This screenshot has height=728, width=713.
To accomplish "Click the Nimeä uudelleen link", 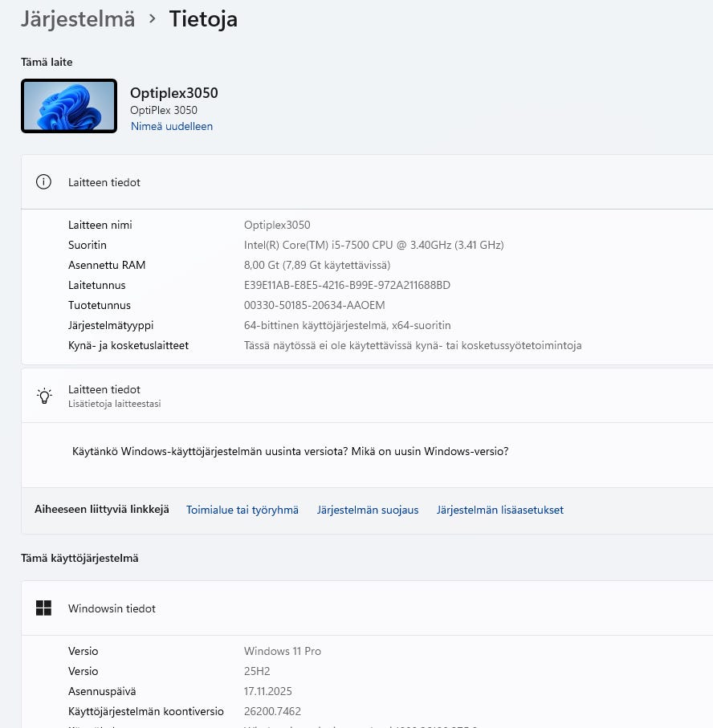I will pos(172,126).
